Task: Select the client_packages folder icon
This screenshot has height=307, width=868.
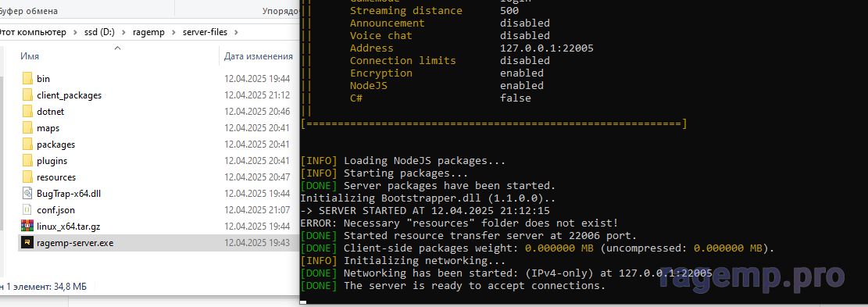Action: [x=27, y=95]
